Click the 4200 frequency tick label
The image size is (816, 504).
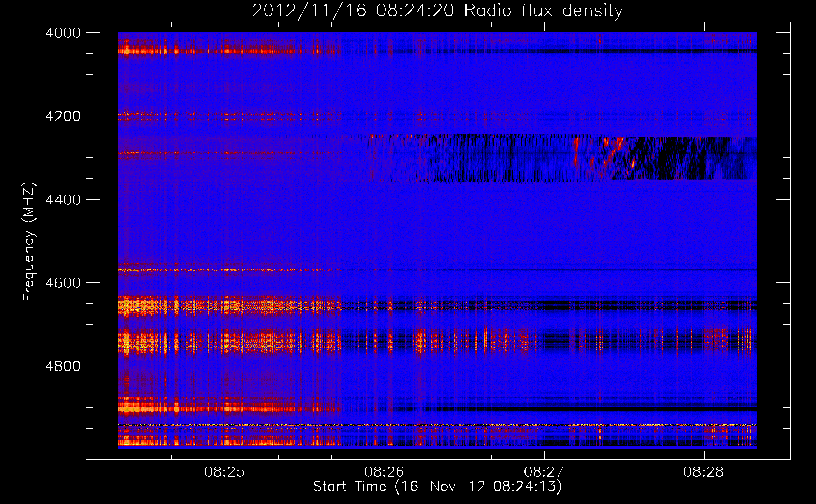pyautogui.click(x=63, y=116)
